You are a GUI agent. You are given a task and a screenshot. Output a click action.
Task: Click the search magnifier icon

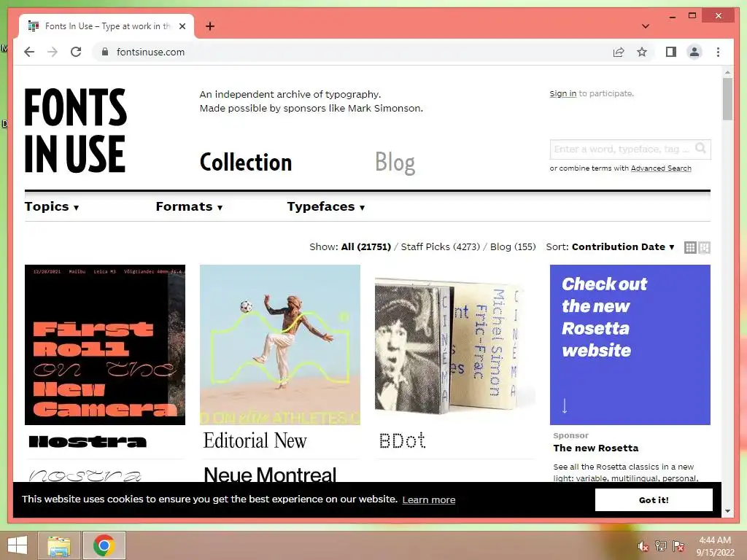click(700, 149)
